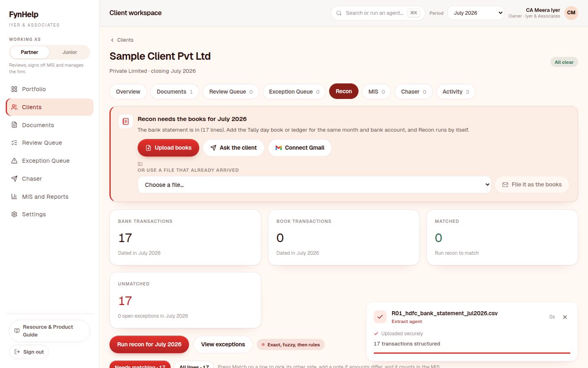This screenshot has height=368, width=588.
Task: Switch to the Documents tab
Action: coord(175,92)
